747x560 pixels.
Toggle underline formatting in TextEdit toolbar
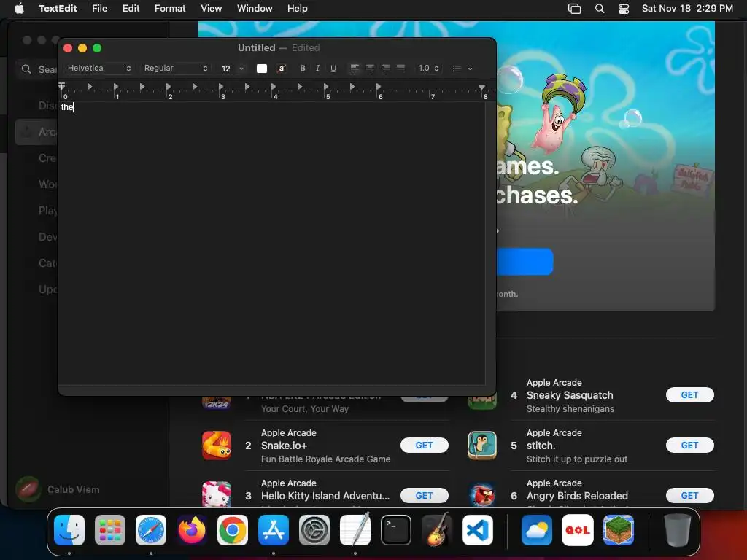(x=333, y=68)
